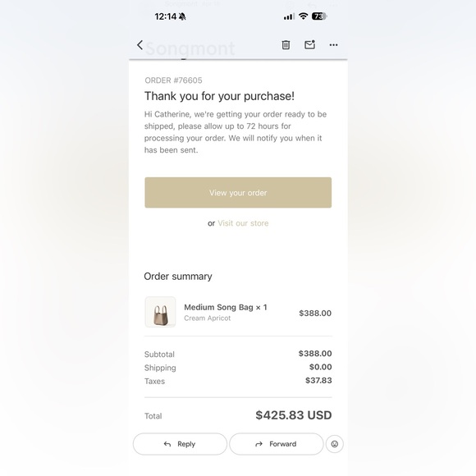Viewport: 476px width, 476px height.
Task: Tap the Wi-Fi icon in status bar
Action: 303,16
